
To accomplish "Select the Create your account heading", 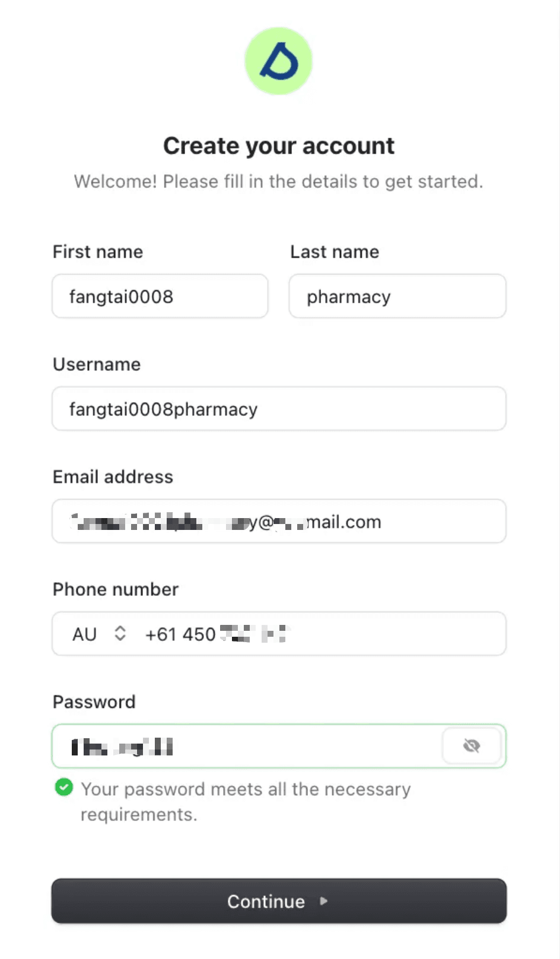I will (x=279, y=145).
